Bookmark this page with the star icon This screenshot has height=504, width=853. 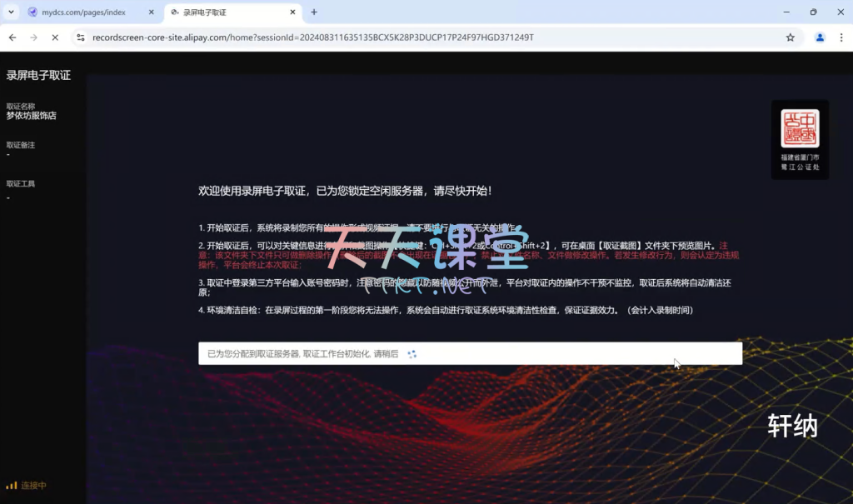pyautogui.click(x=790, y=37)
